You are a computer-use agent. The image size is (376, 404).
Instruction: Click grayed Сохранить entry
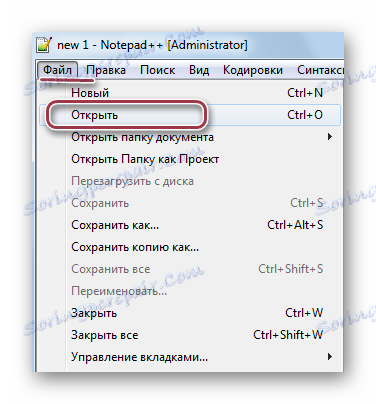pos(190,203)
